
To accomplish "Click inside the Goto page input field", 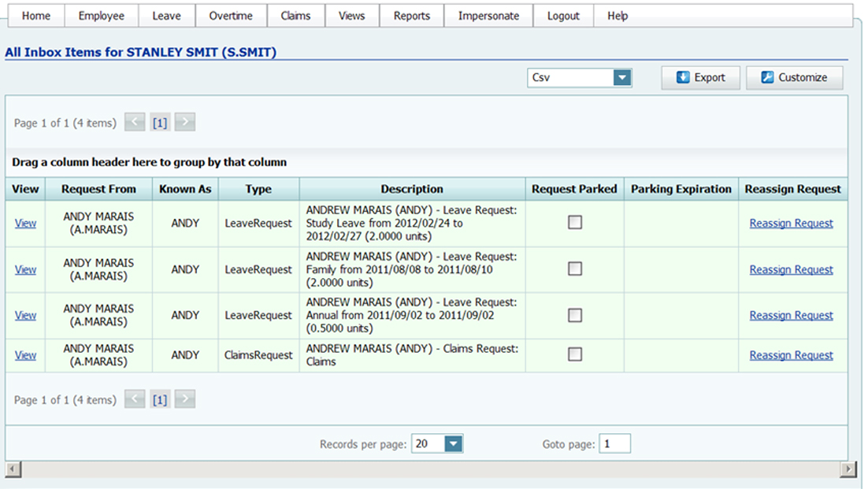I will pos(614,443).
